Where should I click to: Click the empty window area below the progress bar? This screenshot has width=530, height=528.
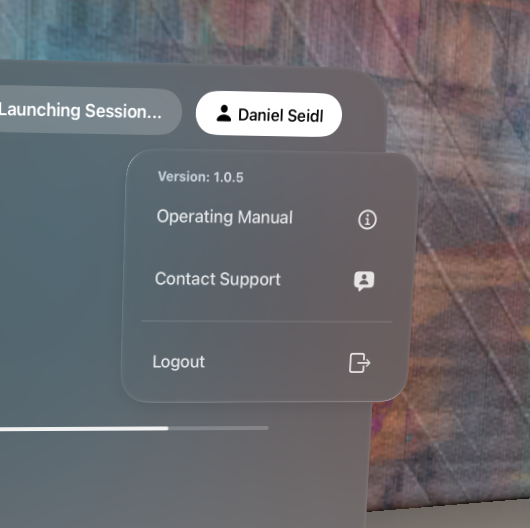pos(169,480)
